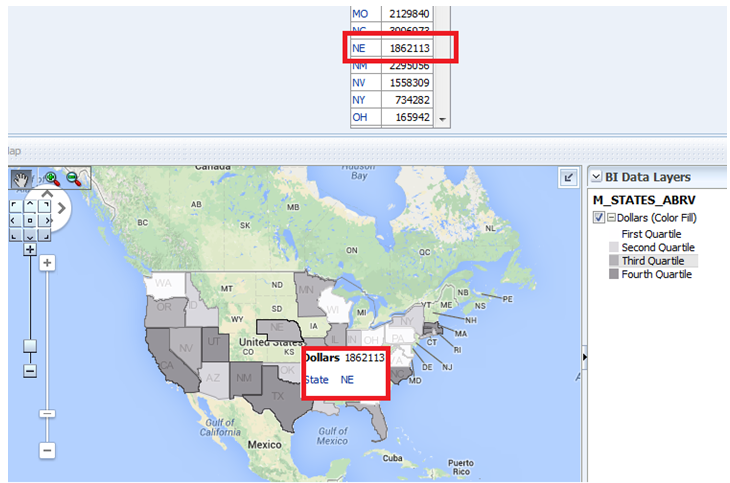Pan map northeast with top-right corner arrow
This screenshot has height=483, width=730.
(x=45, y=205)
